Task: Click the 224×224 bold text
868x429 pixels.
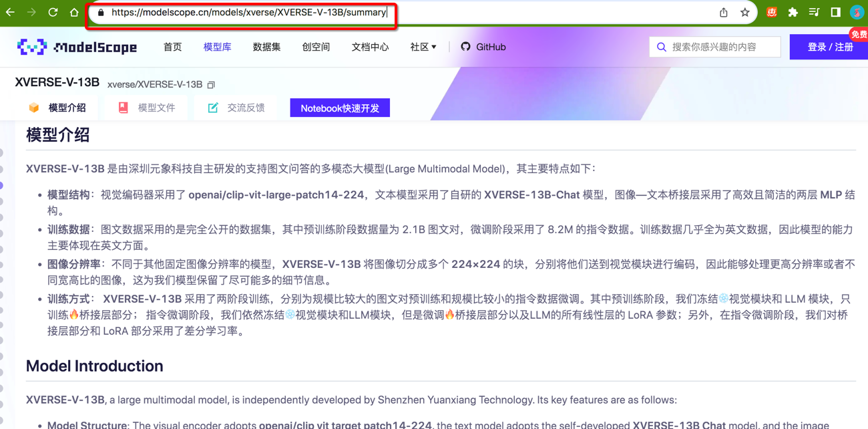Action: 475,265
